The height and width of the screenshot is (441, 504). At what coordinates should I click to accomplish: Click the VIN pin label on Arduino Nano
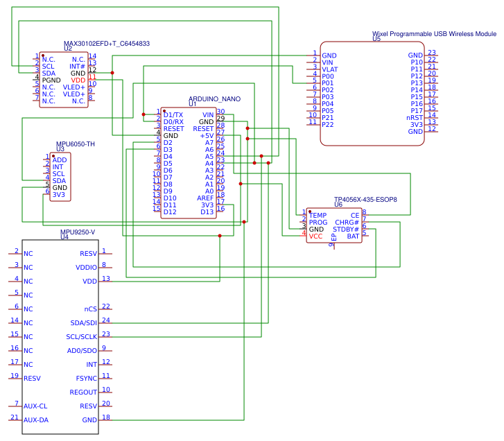[208, 114]
